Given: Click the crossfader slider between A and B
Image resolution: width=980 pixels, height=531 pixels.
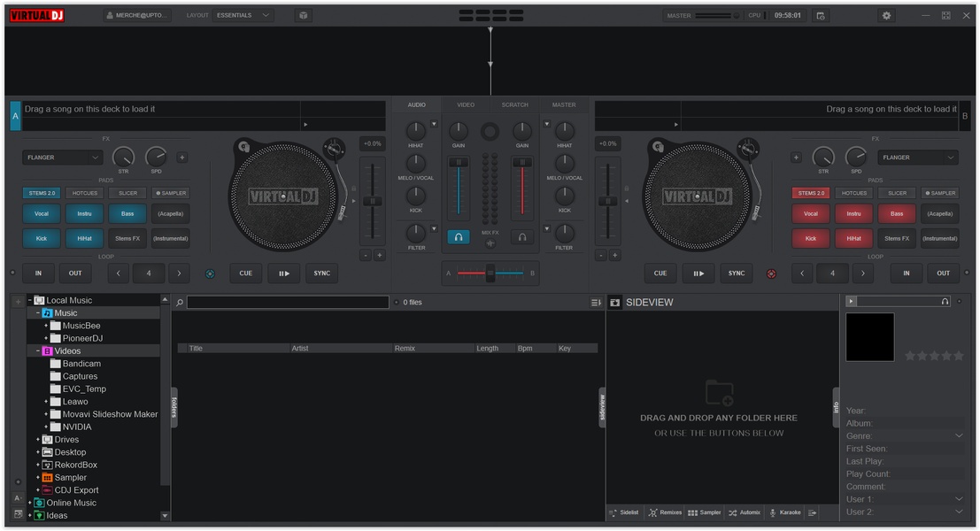Looking at the screenshot, I should pyautogui.click(x=490, y=273).
